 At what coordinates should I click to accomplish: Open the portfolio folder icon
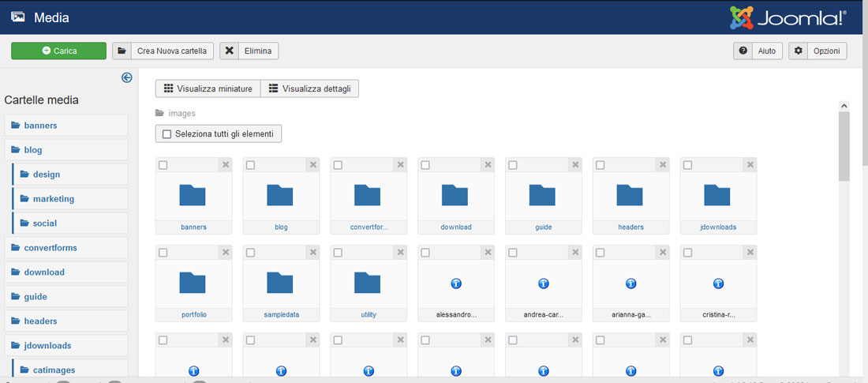193,283
